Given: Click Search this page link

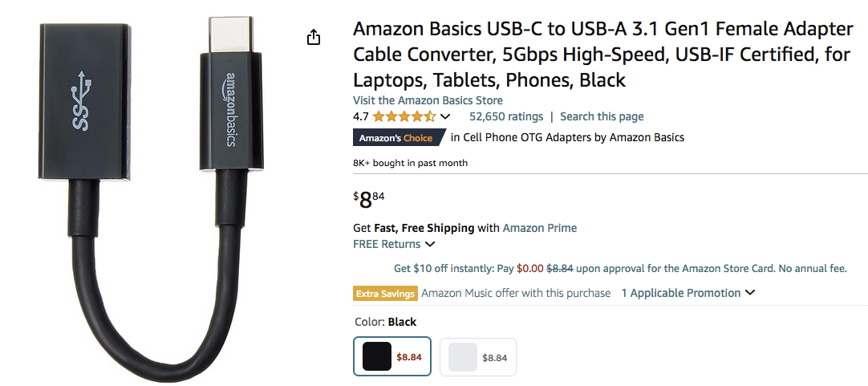Looking at the screenshot, I should pyautogui.click(x=602, y=116).
